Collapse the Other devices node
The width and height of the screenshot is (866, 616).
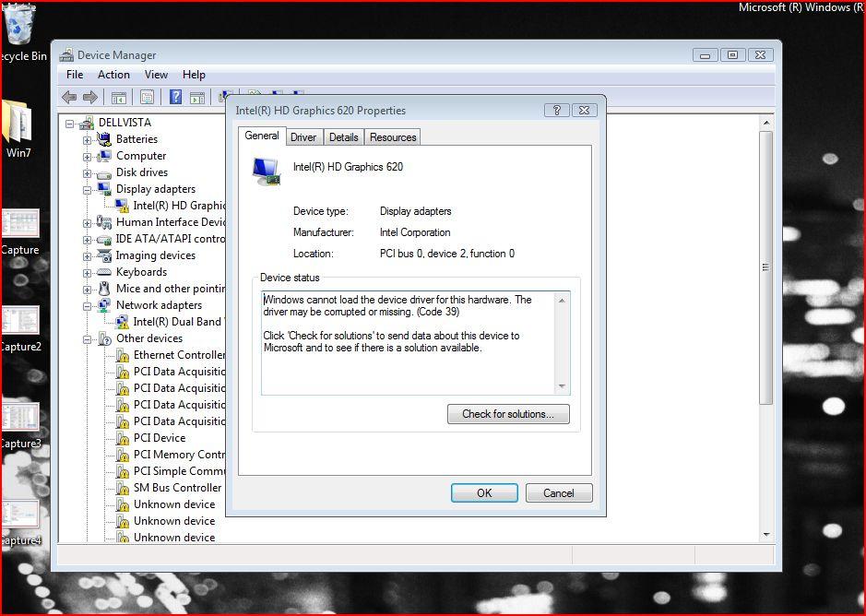click(88, 339)
